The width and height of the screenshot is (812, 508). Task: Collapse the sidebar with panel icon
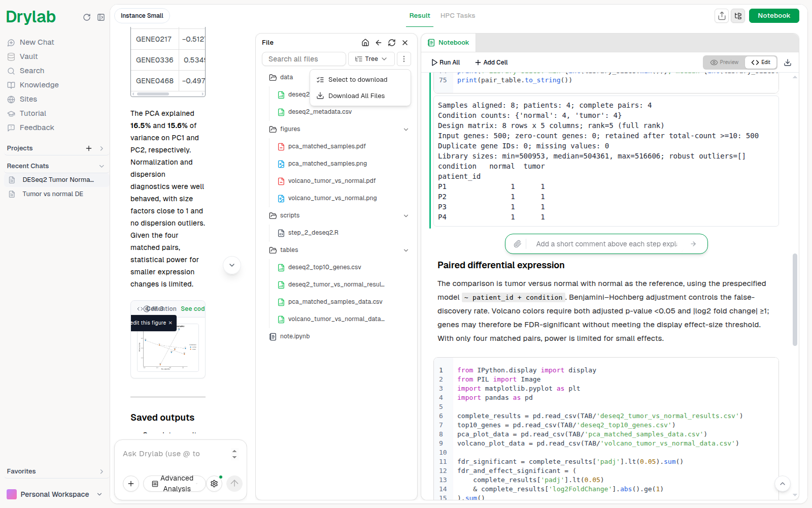click(101, 17)
